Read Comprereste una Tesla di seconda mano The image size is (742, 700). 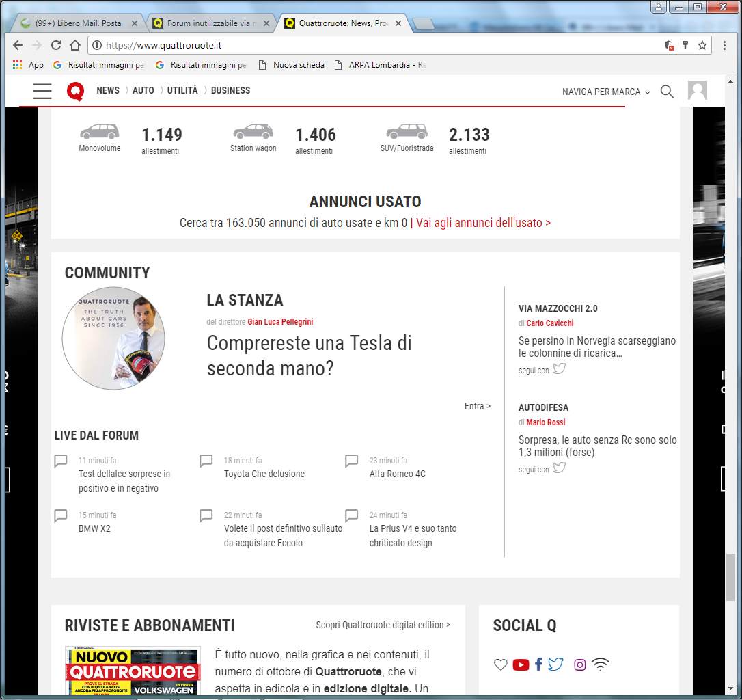coord(309,355)
